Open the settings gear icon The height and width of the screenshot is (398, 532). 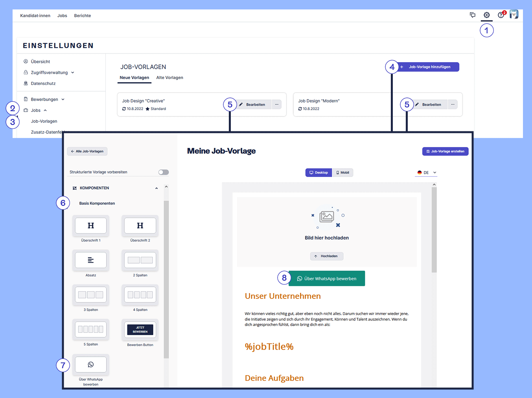click(x=486, y=15)
